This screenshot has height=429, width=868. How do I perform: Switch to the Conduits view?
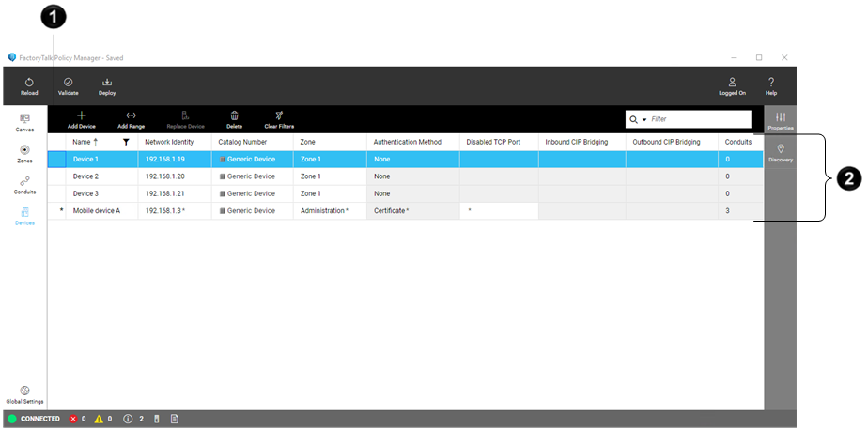coord(24,184)
